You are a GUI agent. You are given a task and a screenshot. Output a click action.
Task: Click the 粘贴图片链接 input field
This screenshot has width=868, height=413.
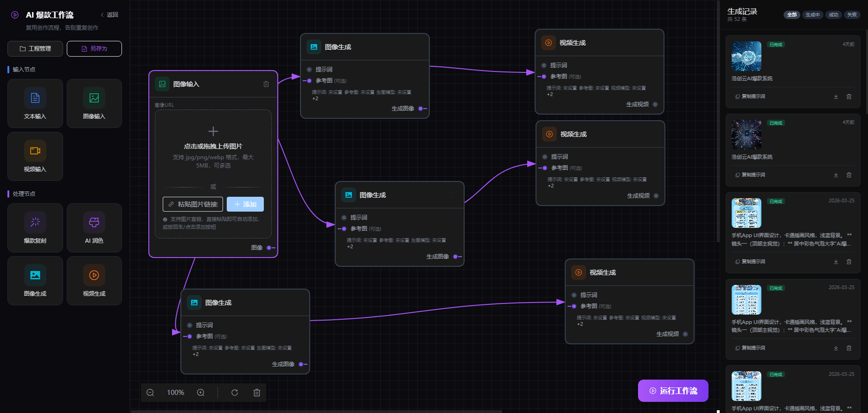pos(193,204)
